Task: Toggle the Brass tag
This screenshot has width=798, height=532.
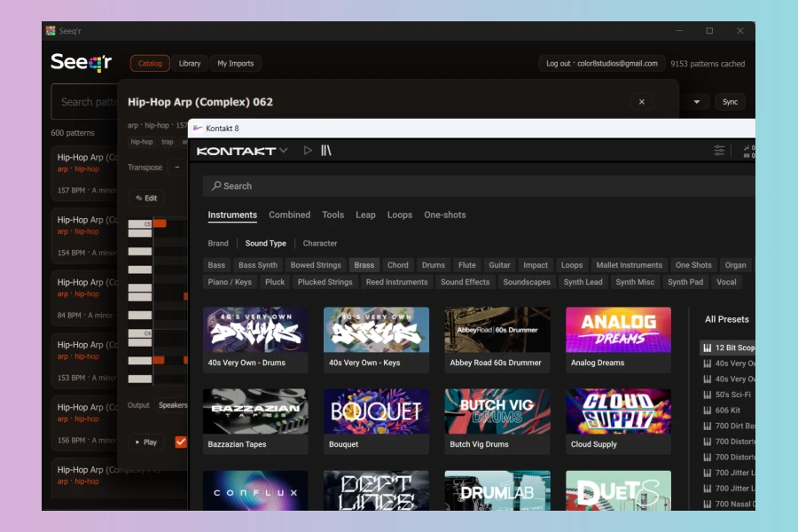Action: 364,265
